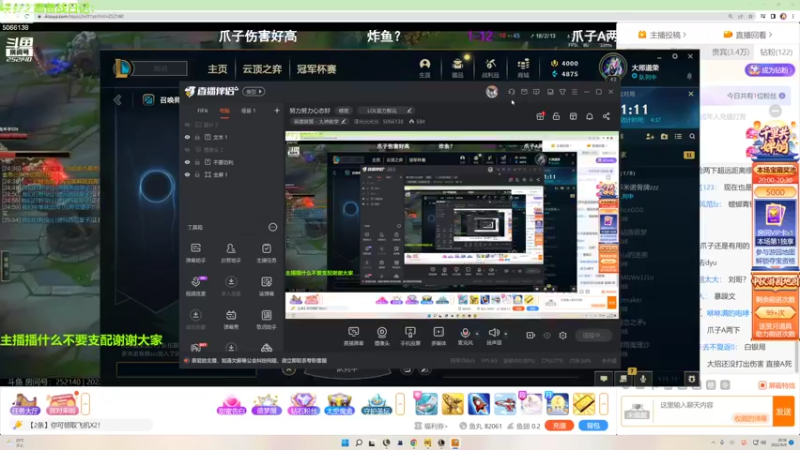Click the 发送 send chat button
Image resolution: width=800 pixels, height=450 pixels.
(784, 411)
